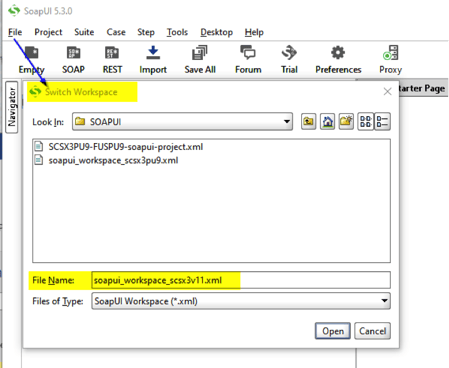Open the Project menu

[x=48, y=32]
